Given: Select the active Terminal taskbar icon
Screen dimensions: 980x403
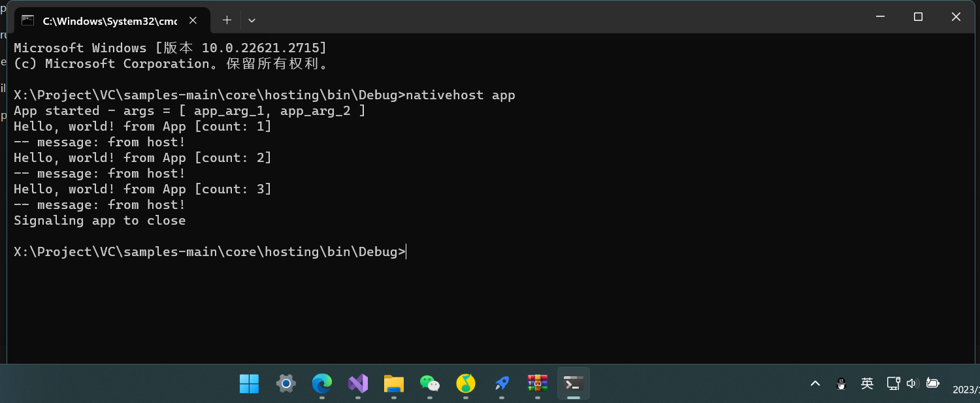Looking at the screenshot, I should click(x=573, y=383).
